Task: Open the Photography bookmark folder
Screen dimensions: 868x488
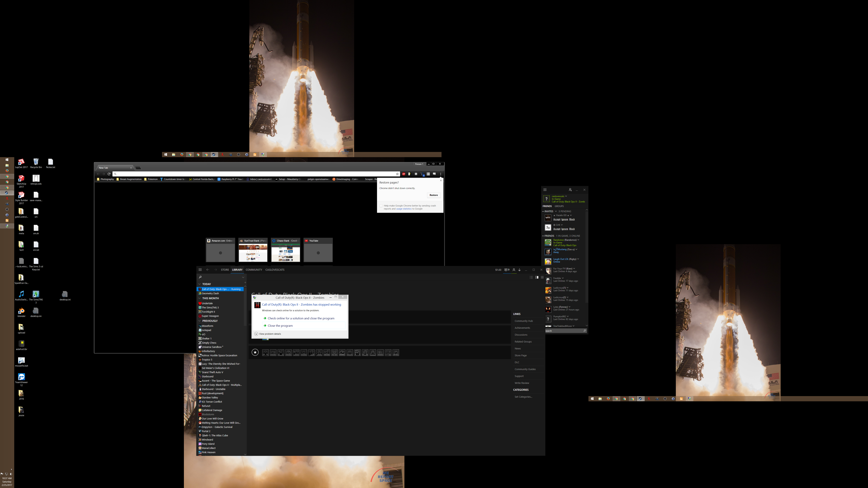Action: coord(105,179)
